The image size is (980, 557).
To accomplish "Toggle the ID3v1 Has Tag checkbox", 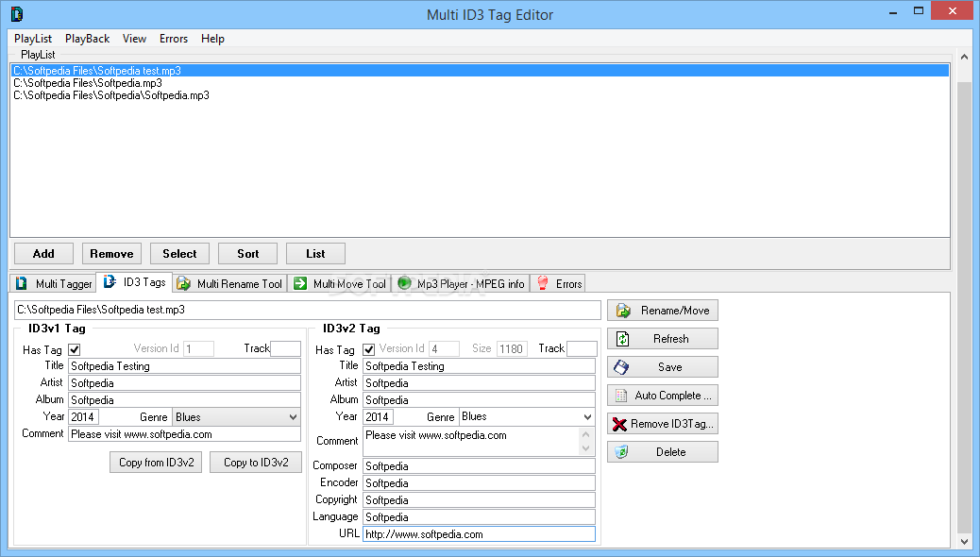I will point(75,350).
